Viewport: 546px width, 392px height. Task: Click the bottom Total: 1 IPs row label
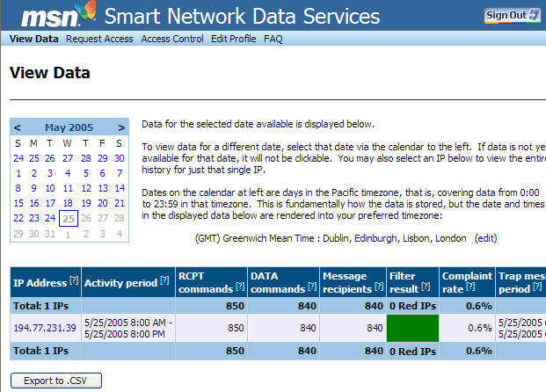40,351
